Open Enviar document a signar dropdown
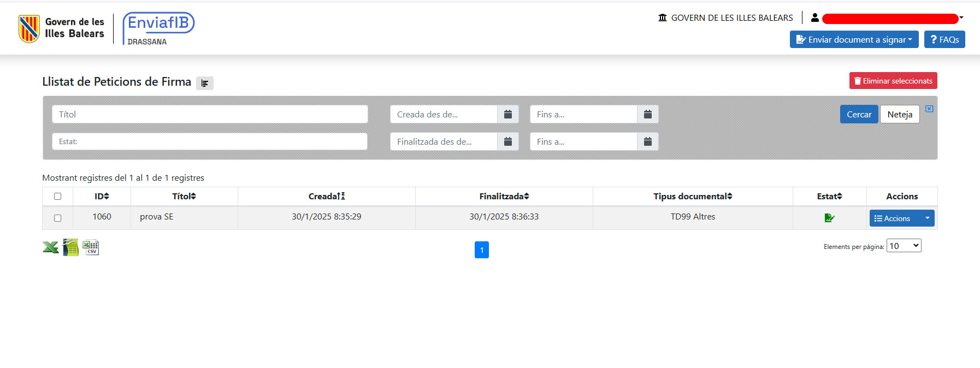The height and width of the screenshot is (368, 980). pyautogui.click(x=854, y=39)
